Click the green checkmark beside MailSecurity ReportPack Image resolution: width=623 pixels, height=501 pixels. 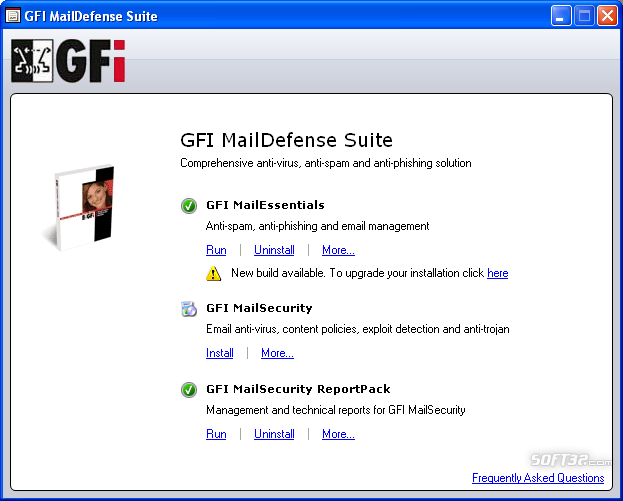pos(189,390)
